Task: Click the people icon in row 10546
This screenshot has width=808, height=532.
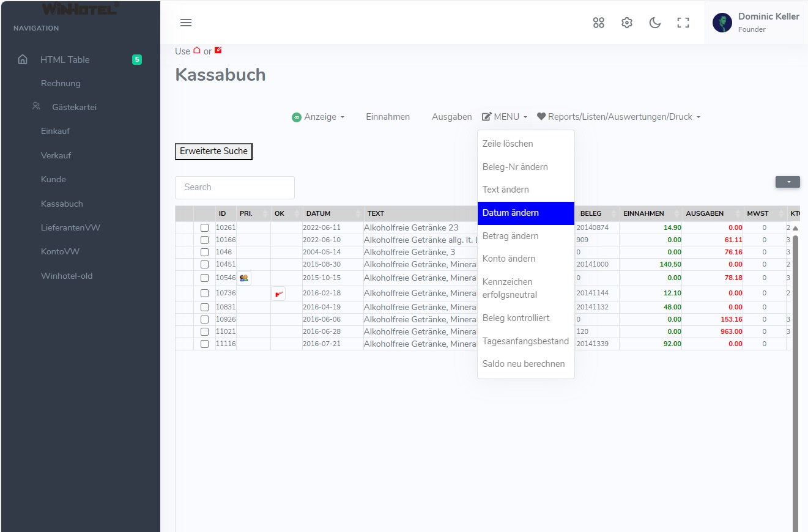Action: click(x=244, y=278)
